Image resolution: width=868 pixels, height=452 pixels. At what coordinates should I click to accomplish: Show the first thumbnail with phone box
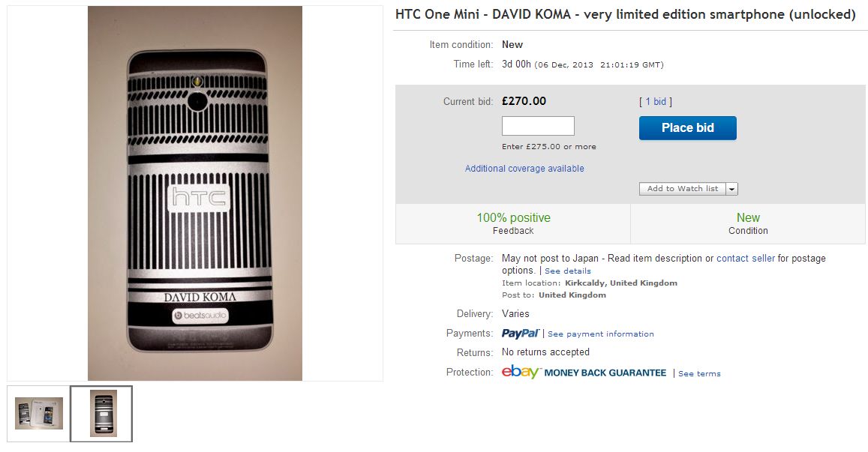click(x=39, y=413)
